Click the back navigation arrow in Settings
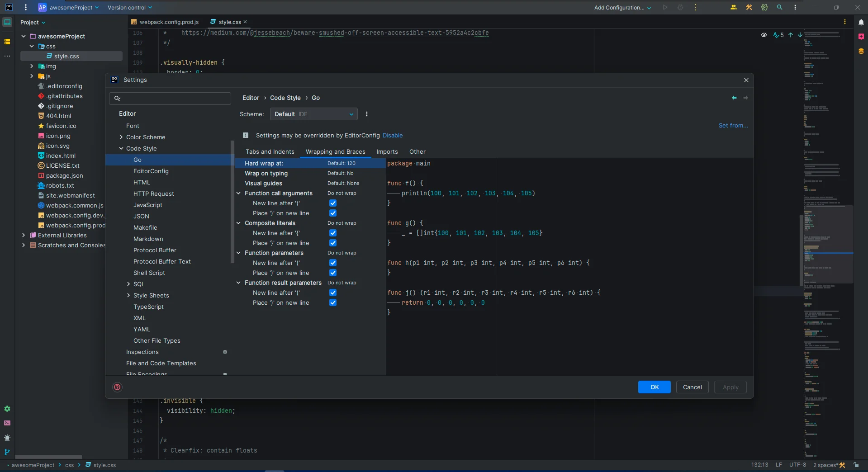The image size is (868, 472). coord(734,98)
